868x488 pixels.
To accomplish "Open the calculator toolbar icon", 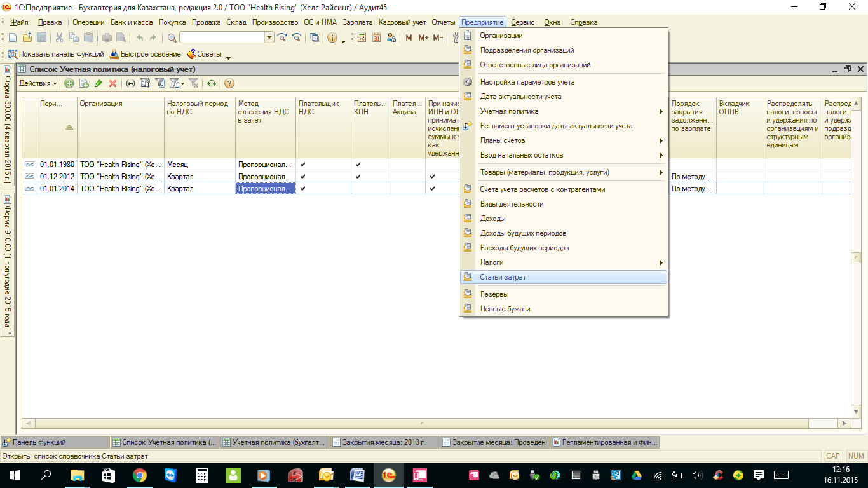I will [x=362, y=37].
